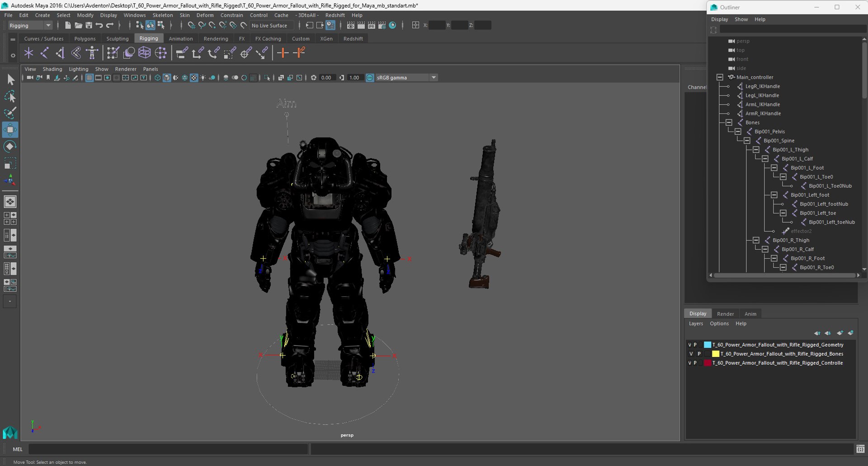
Task: Open a scene file with folder icon
Action: click(78, 25)
